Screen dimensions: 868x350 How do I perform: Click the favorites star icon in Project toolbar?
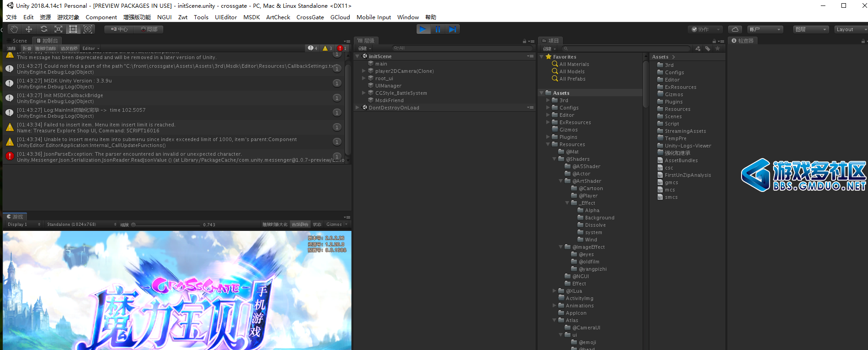[x=718, y=49]
